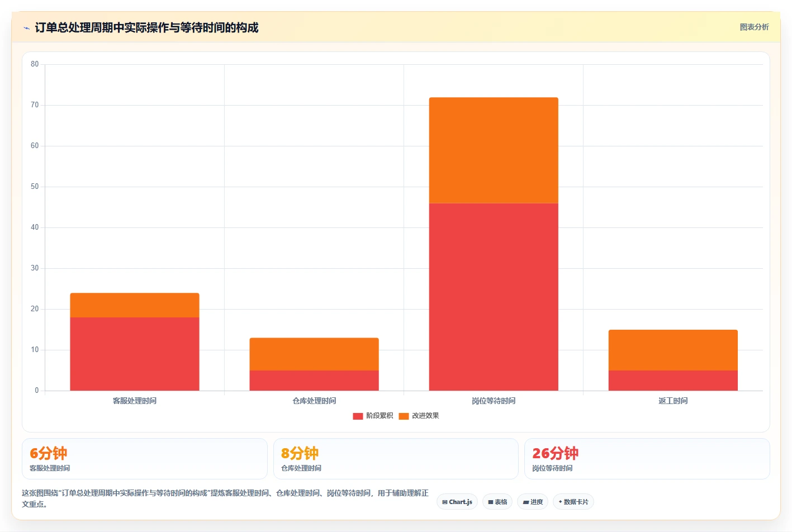Click the red segment of 返工时间 bar

click(673, 381)
